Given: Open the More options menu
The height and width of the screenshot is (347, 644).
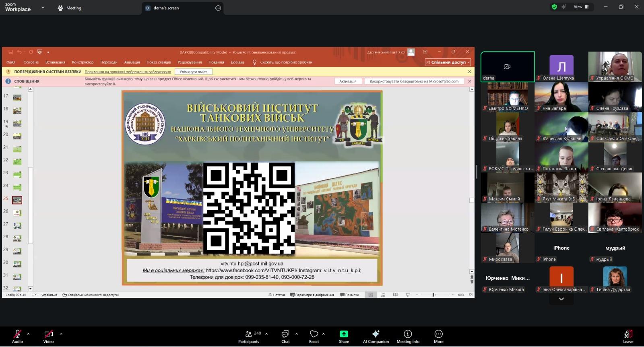Looking at the screenshot, I should point(438,337).
